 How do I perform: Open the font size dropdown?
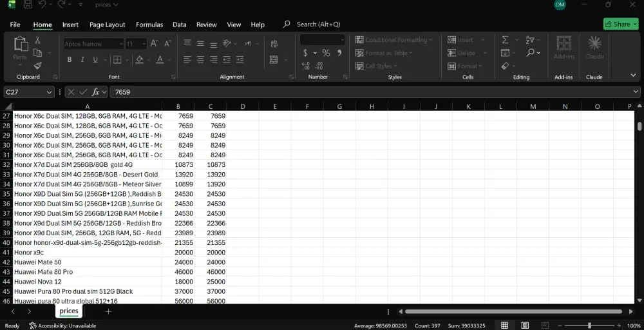click(x=144, y=44)
